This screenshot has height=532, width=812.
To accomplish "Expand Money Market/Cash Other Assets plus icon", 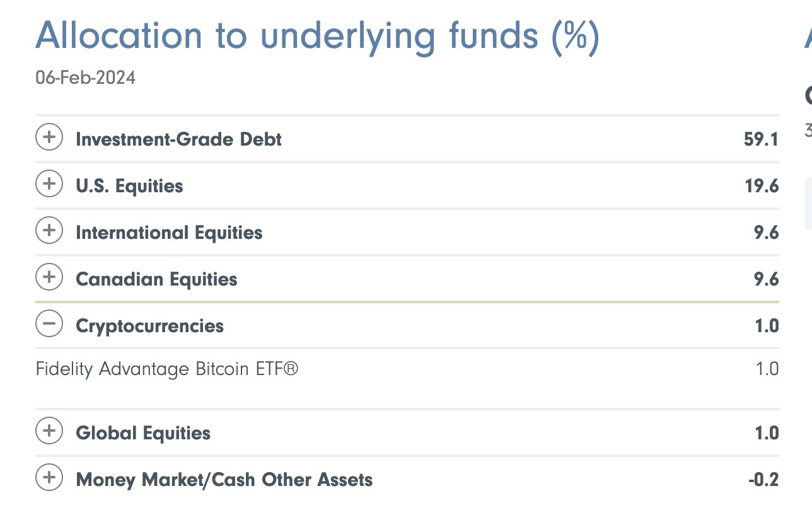I will (49, 478).
